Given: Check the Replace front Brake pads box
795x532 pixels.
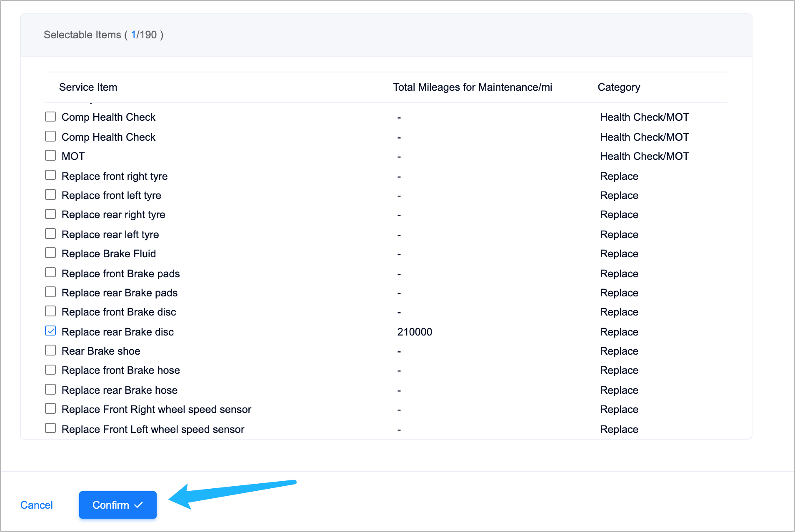Looking at the screenshot, I should pyautogui.click(x=50, y=273).
